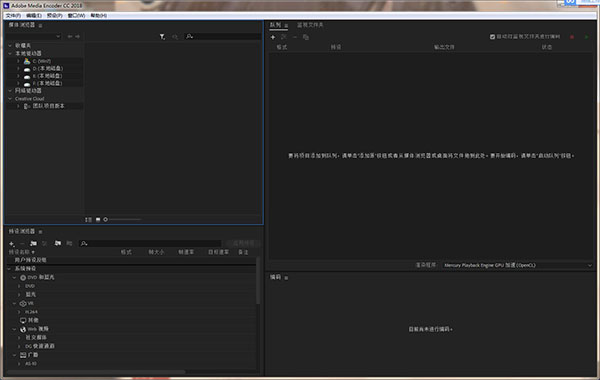The image size is (600, 380).
Task: Click the 应用预设 Apply Preset button
Action: pyautogui.click(x=243, y=243)
